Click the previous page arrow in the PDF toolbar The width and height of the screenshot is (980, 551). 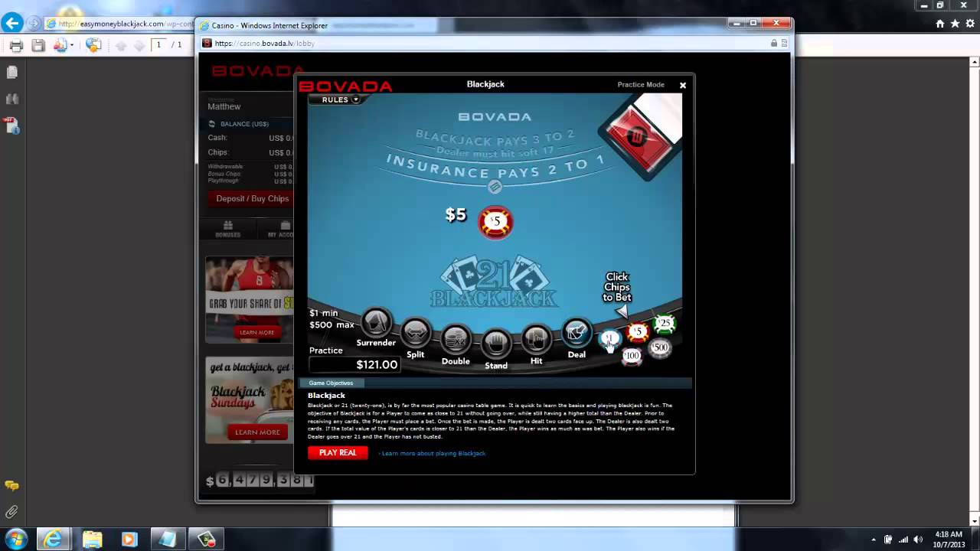tap(121, 46)
